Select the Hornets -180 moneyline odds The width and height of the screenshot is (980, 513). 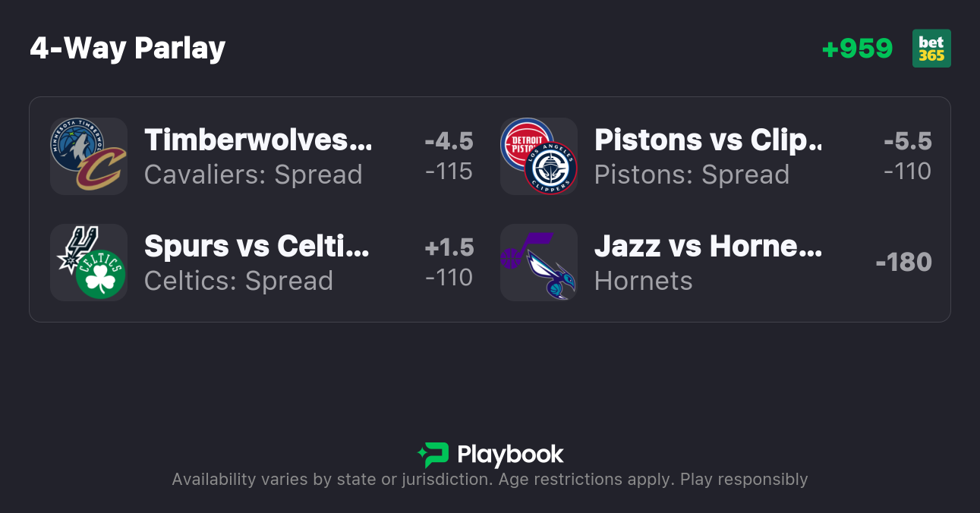[x=903, y=263]
